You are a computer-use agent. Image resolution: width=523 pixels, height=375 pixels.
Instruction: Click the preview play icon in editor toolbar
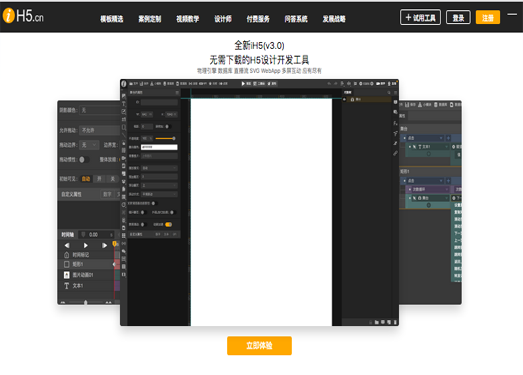[x=243, y=84]
